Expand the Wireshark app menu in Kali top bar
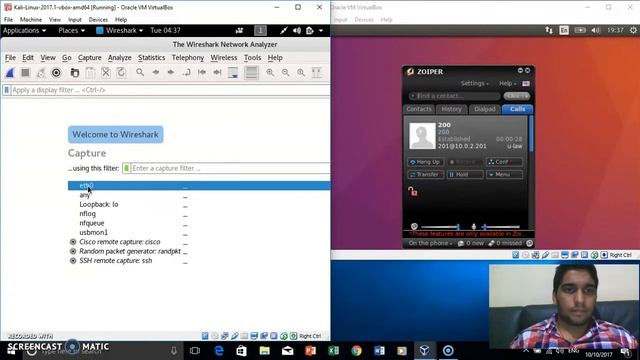 point(120,31)
